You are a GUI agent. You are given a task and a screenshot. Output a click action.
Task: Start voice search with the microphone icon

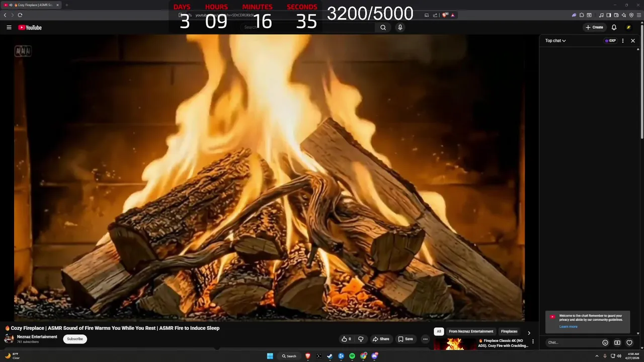[x=400, y=27]
